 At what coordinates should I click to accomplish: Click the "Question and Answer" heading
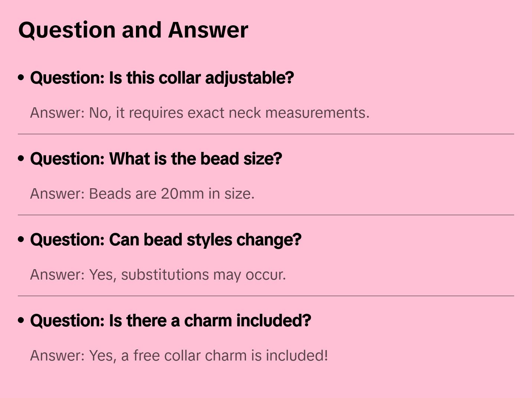coord(133,30)
